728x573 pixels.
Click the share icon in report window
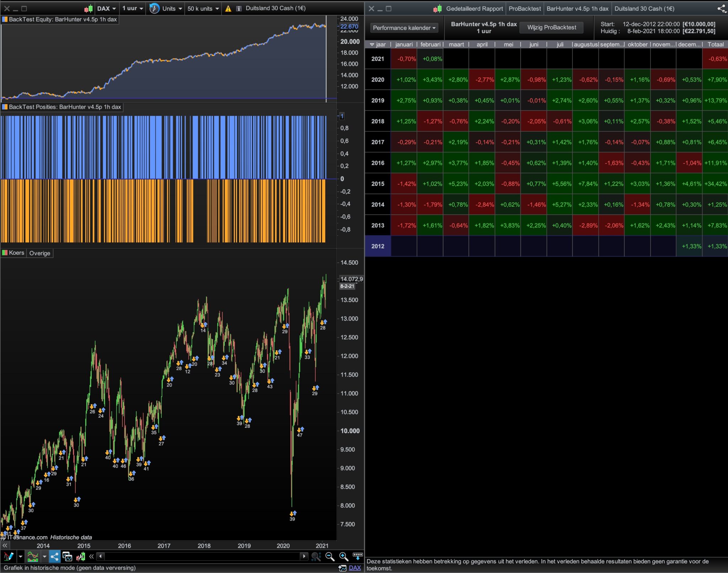722,9
